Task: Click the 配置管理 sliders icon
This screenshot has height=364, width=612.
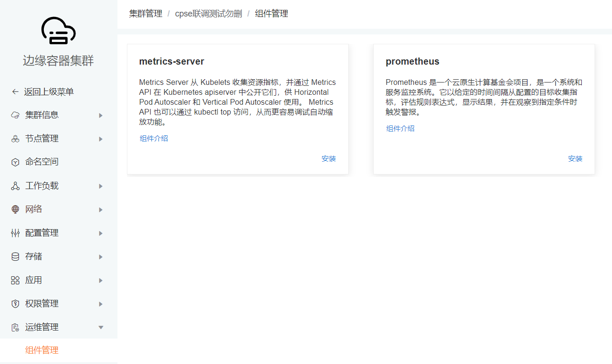Action: pos(16,233)
